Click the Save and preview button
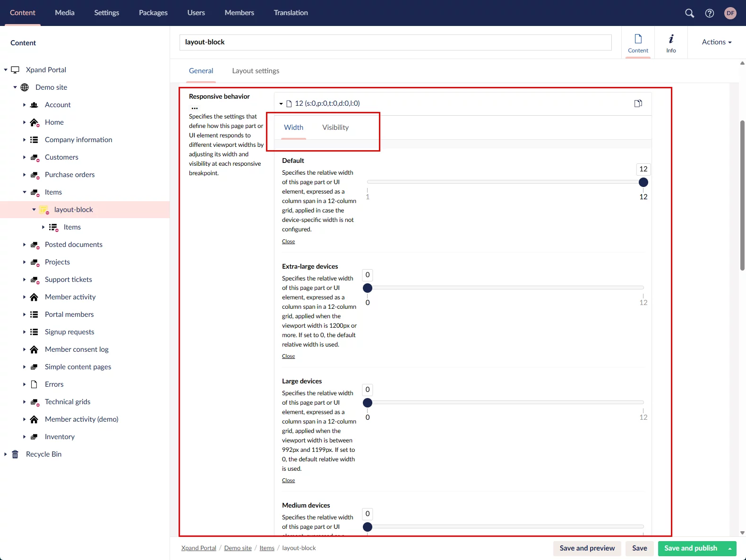The image size is (746, 560). [587, 548]
